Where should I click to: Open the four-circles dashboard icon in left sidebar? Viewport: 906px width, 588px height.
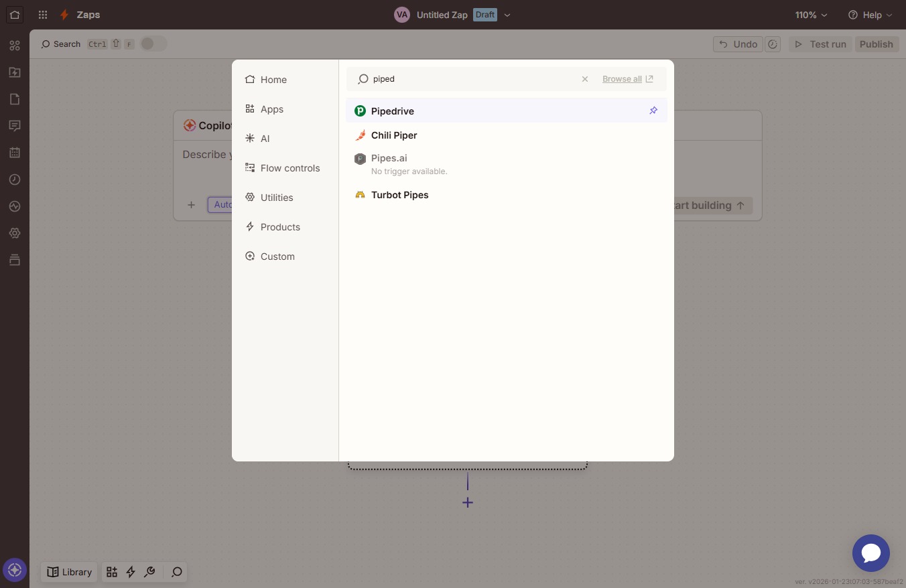pos(15,46)
